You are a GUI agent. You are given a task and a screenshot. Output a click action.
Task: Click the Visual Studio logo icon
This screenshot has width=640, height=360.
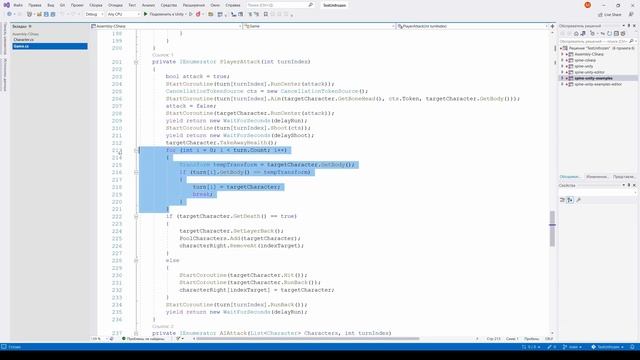coord(7,5)
